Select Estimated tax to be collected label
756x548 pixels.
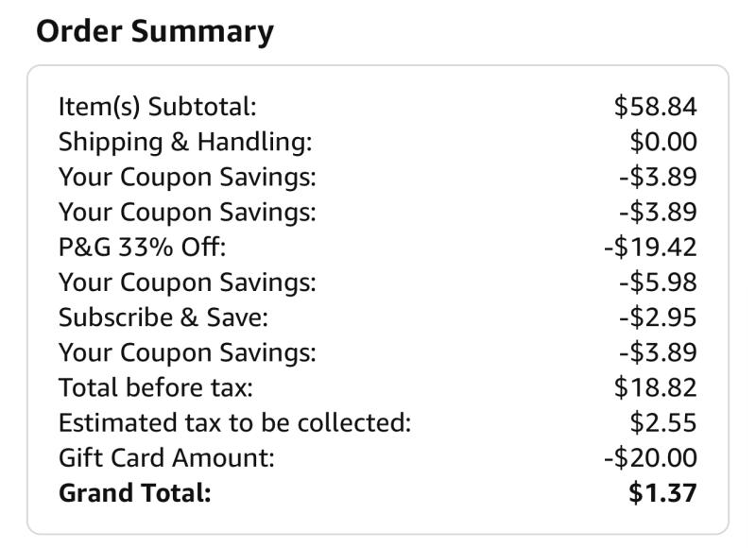coord(234,423)
